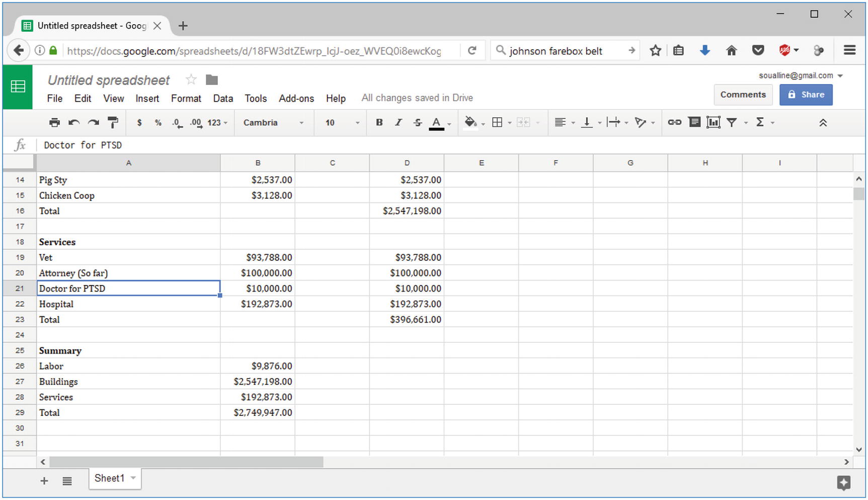This screenshot has height=500, width=868.
Task: Move spreadsheet using the folder icon
Action: (x=212, y=80)
